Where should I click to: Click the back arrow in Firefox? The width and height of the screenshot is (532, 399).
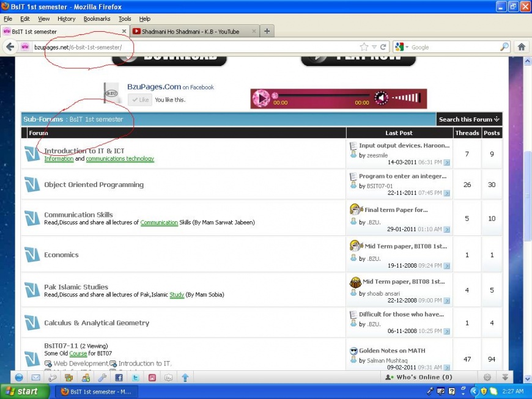10,47
